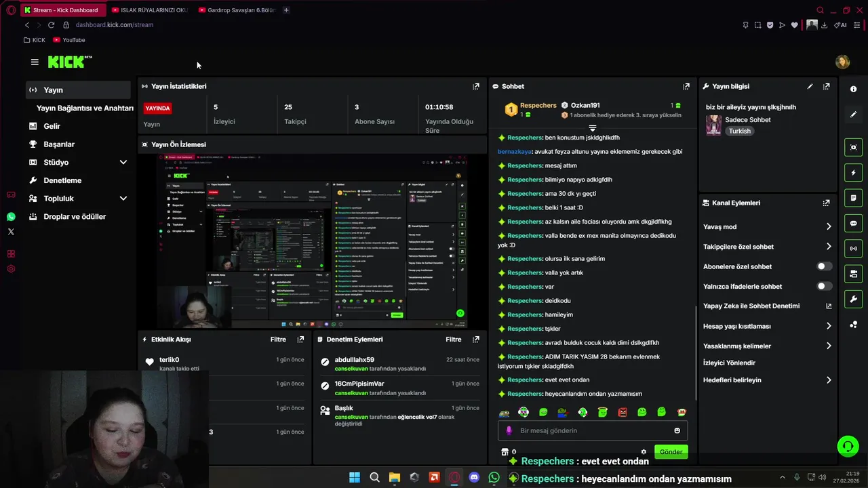Toggle the channel actions widget icon in sidebar
The width and height of the screenshot is (868, 488).
point(853,274)
